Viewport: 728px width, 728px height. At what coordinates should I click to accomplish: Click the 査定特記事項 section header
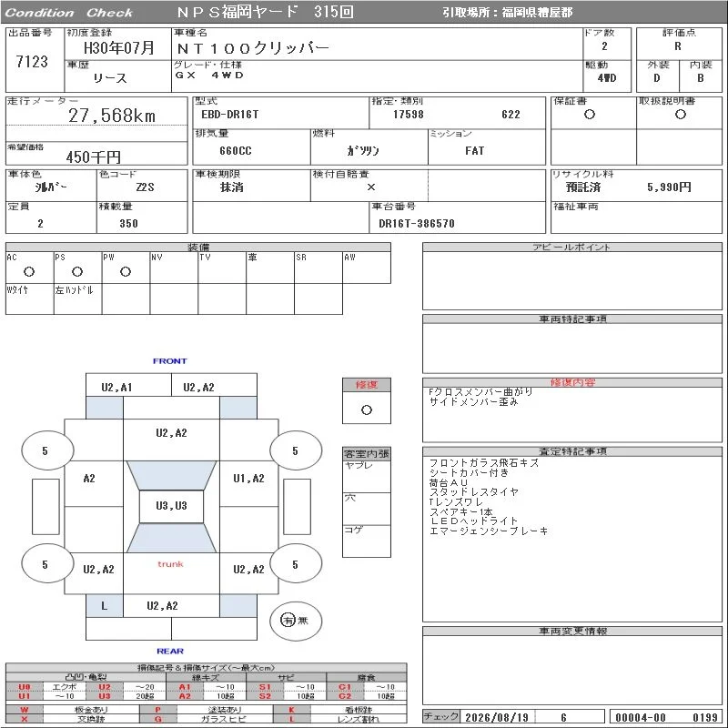(572, 451)
